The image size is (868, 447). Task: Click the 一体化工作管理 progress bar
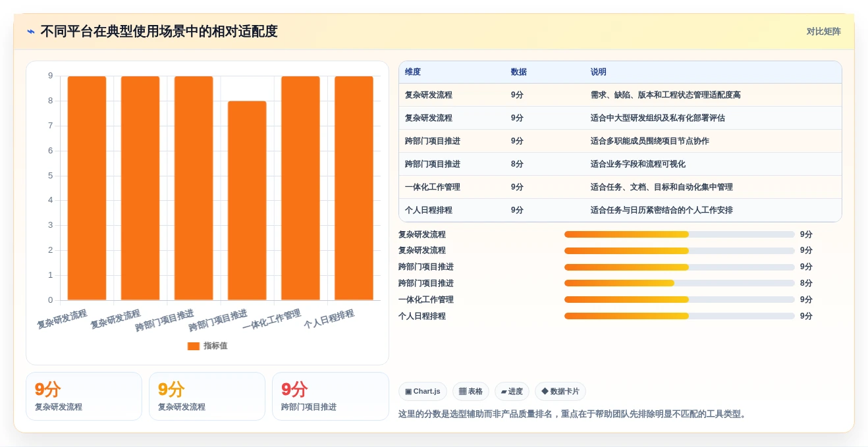click(680, 300)
